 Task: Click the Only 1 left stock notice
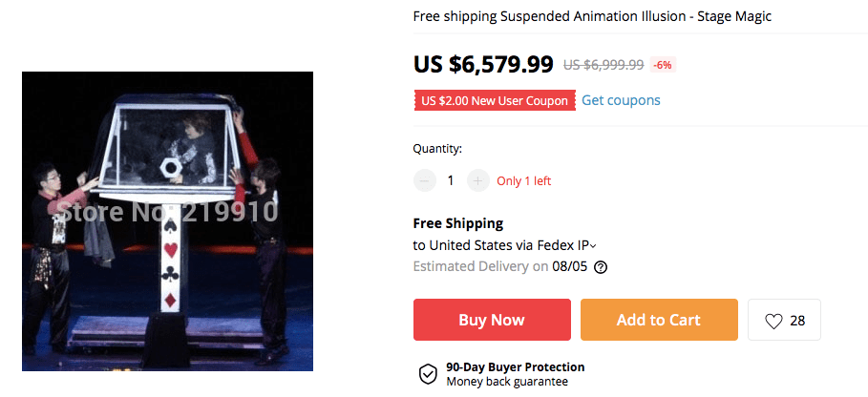tap(524, 181)
